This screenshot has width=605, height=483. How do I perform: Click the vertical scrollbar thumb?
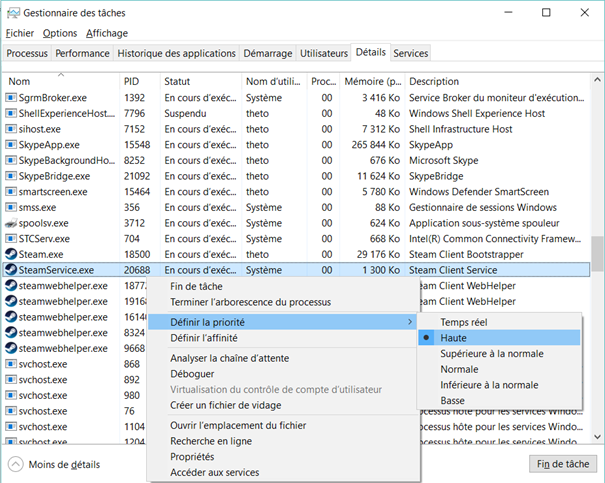click(597, 254)
